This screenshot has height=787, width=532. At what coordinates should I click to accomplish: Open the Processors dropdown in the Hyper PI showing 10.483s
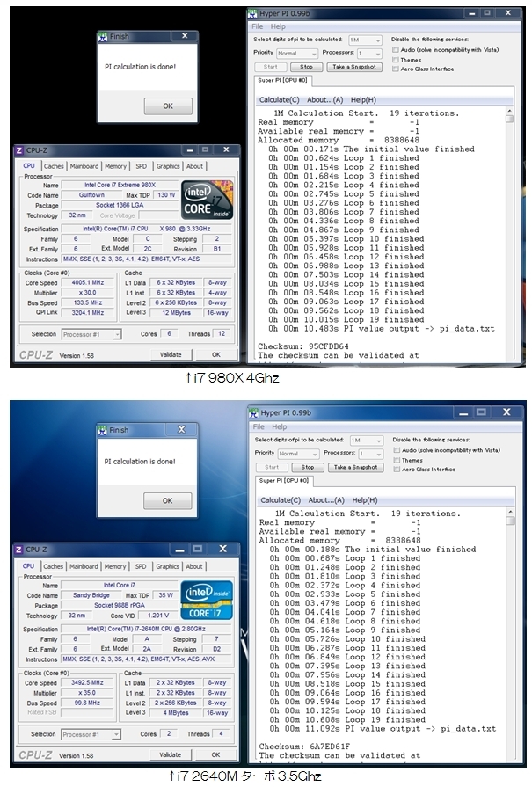pos(370,54)
